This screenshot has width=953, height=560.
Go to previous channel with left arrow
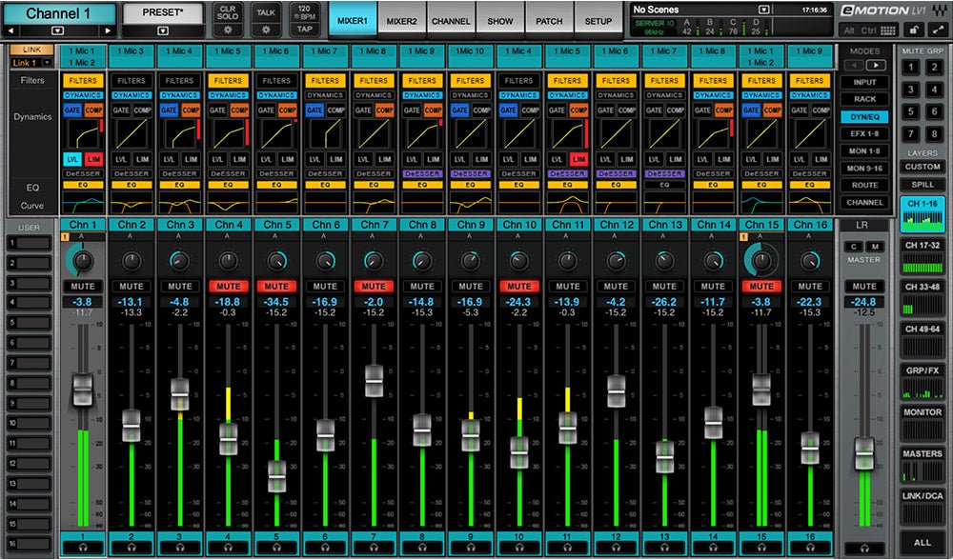10,30
